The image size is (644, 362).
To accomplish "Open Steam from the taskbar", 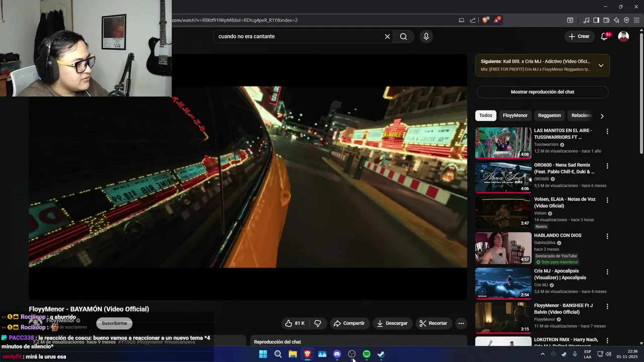I will pos(381,354).
